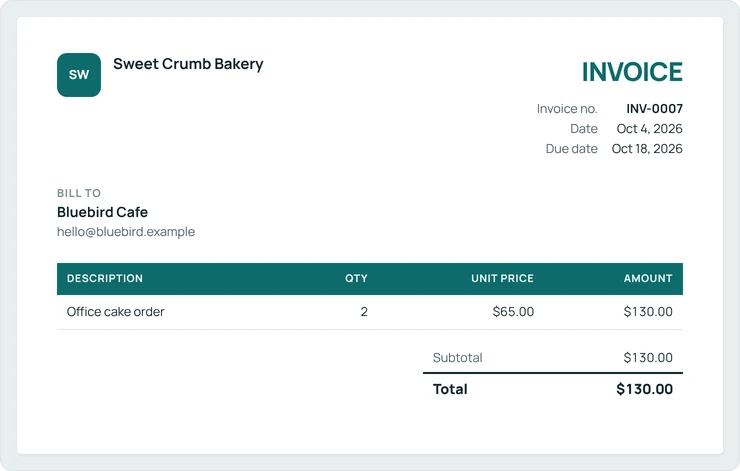The image size is (740, 471).
Task: Click the BILL TO label
Action: pyautogui.click(x=79, y=193)
